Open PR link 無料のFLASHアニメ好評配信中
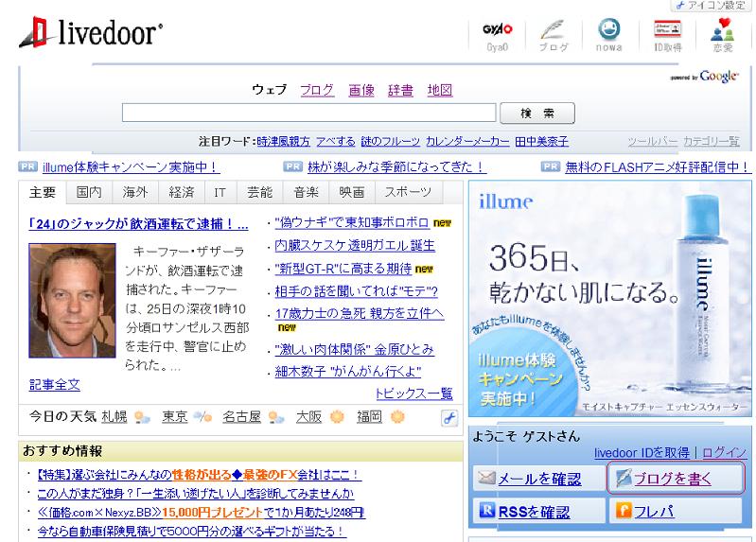This screenshot has width=756, height=542. pos(657,166)
